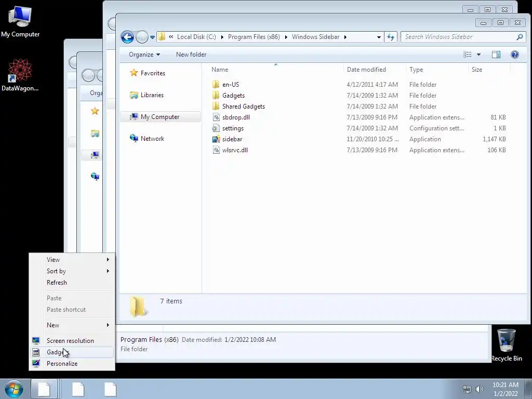Screen dimensions: 532x399
Task: Click the 81 KB size cell
Action: point(498,117)
